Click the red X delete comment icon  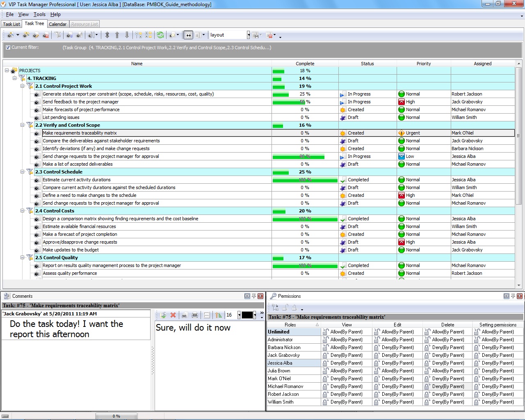(x=173, y=315)
